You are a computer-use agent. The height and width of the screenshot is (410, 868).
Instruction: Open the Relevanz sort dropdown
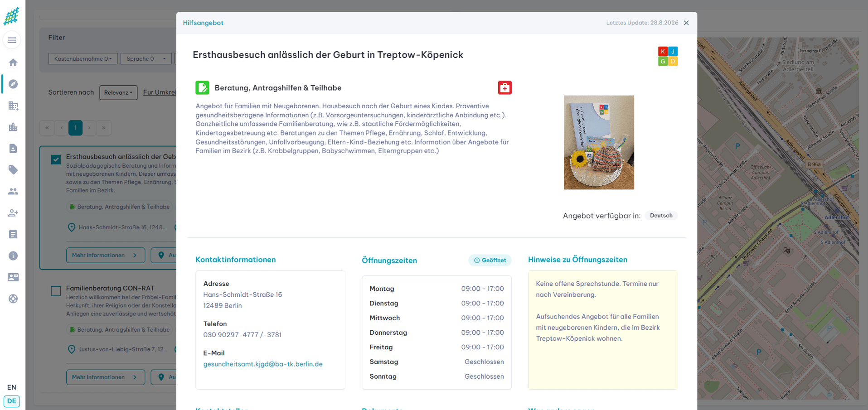pyautogui.click(x=118, y=92)
